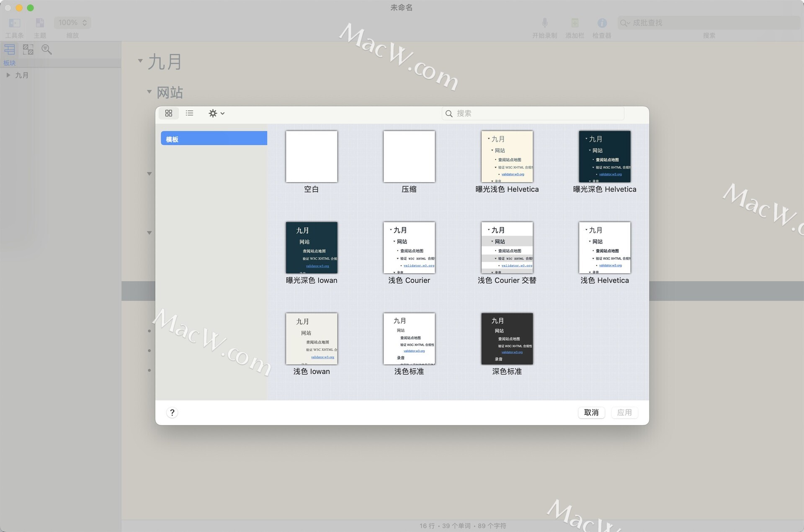
Task: Click the 取消 cancel button
Action: (591, 412)
